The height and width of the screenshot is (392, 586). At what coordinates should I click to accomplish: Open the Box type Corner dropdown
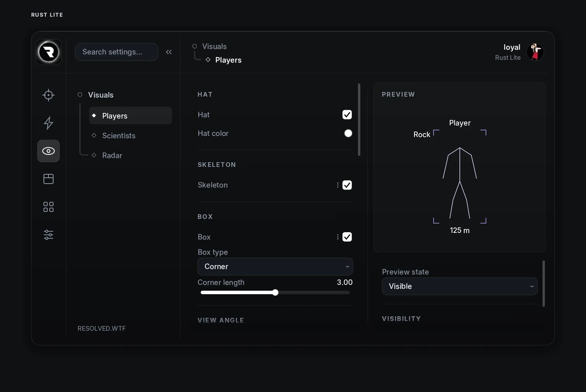(x=275, y=267)
